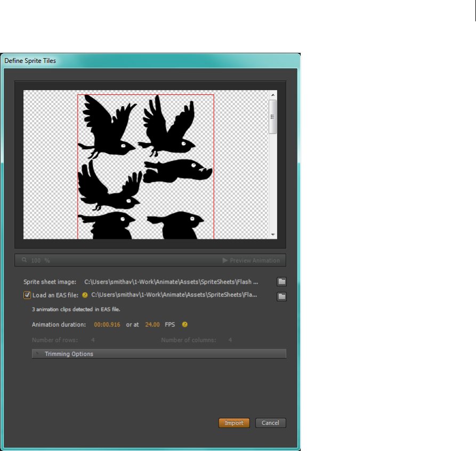Image resolution: width=476 pixels, height=451 pixels.
Task: Click the Define Sprite Tiles title bar
Action: [x=150, y=60]
